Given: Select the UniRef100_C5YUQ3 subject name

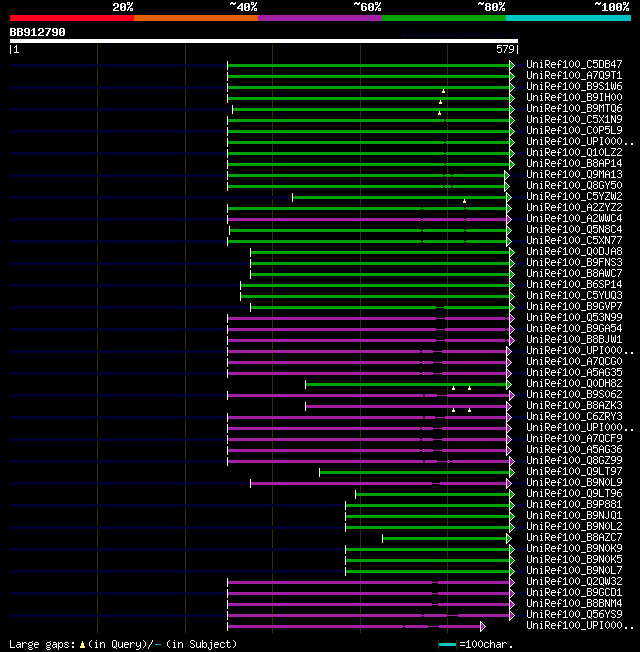Looking at the screenshot, I should pos(574,296).
